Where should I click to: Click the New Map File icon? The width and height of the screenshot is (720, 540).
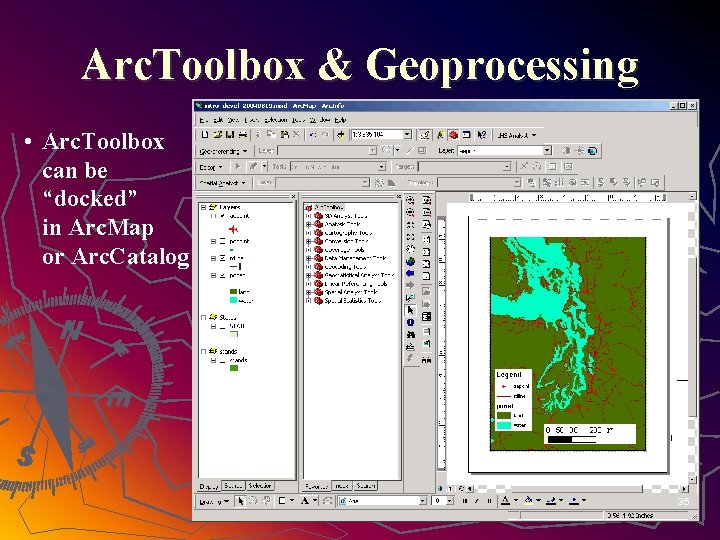pyautogui.click(x=205, y=135)
